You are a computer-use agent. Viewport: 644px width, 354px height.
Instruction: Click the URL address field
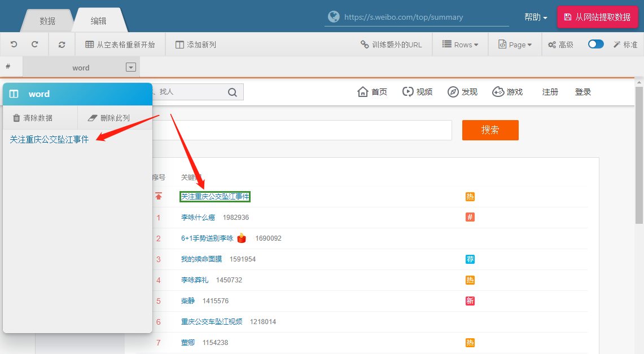(418, 17)
